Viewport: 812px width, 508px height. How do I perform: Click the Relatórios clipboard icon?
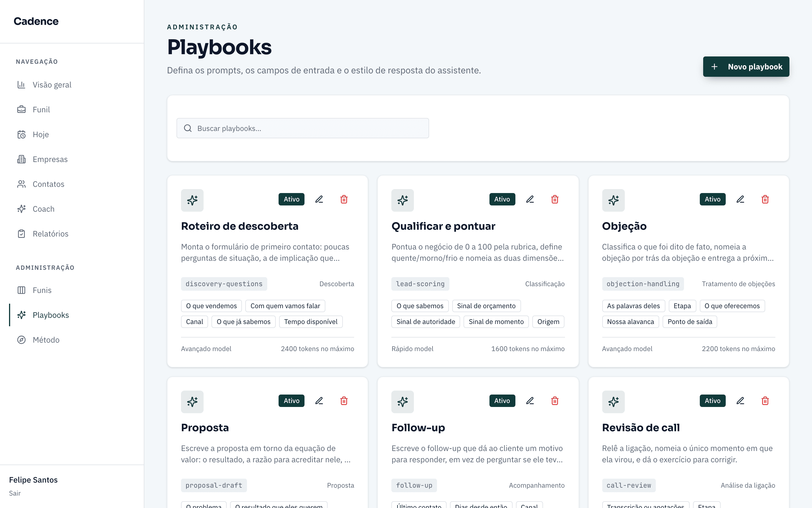pos(21,234)
